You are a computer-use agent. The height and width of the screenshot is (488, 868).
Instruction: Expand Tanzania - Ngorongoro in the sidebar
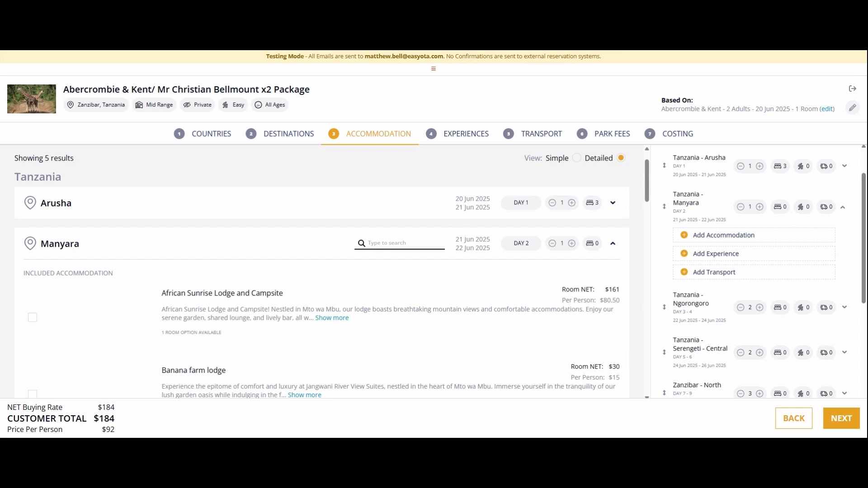point(844,307)
